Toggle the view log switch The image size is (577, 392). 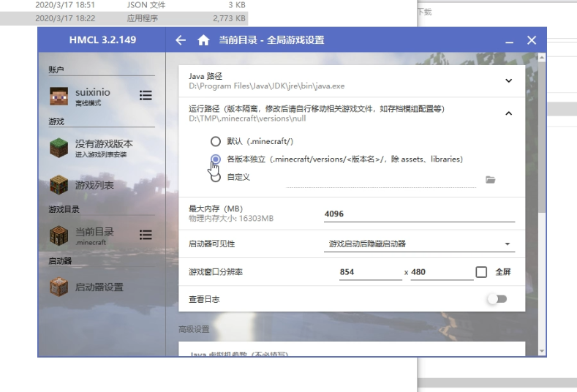tap(497, 299)
